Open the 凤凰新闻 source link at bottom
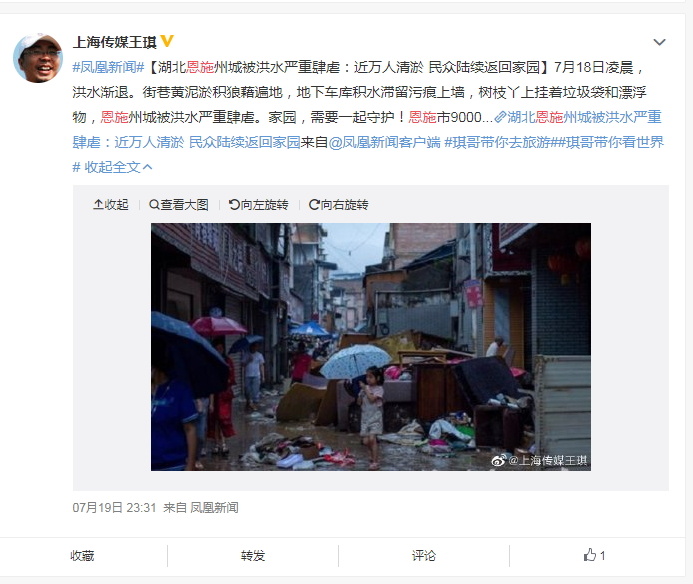693x584 pixels. coord(214,508)
